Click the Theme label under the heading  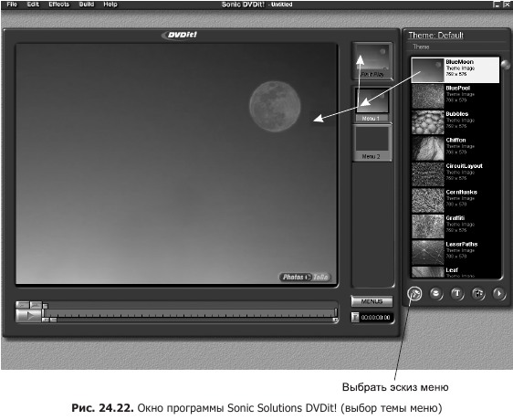421,47
